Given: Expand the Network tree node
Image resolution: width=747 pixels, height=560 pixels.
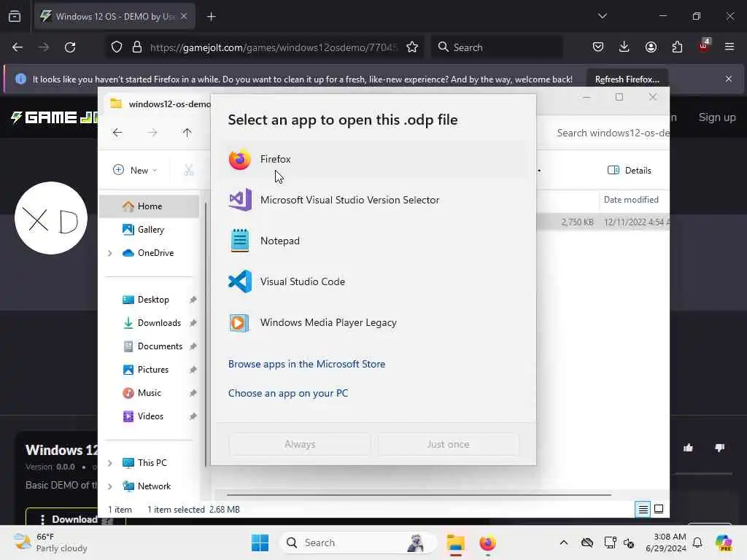Looking at the screenshot, I should point(110,486).
